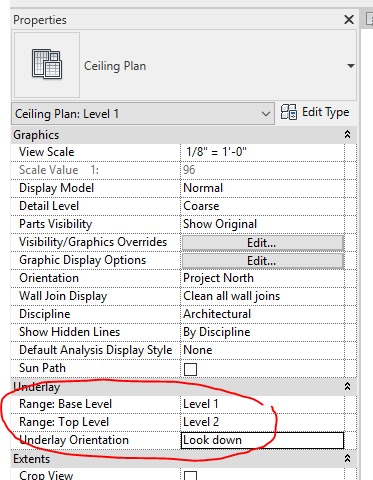Collapse the Graphics section
373x480 pixels.
coord(347,135)
